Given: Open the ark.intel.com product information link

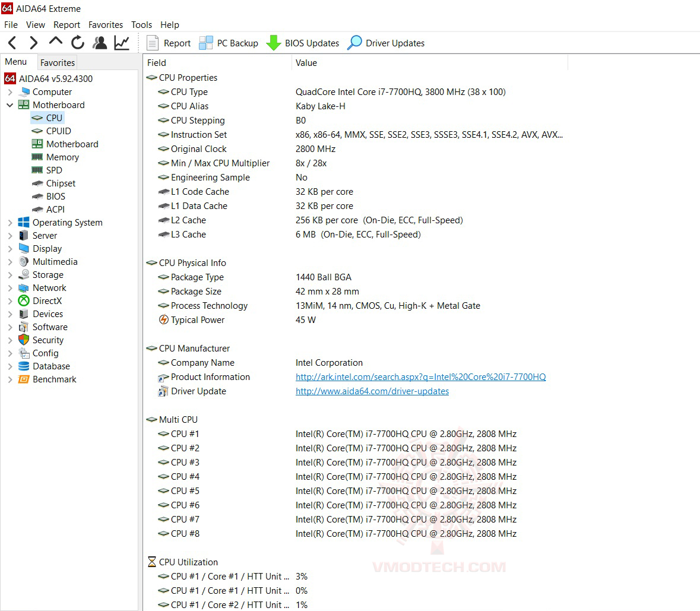Looking at the screenshot, I should coord(420,377).
